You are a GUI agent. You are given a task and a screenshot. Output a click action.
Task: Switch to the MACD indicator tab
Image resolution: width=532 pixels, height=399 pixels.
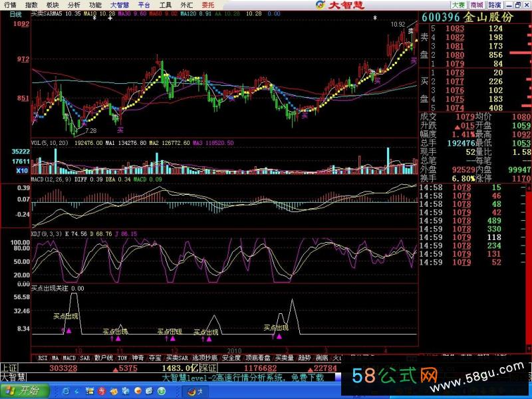pyautogui.click(x=69, y=358)
